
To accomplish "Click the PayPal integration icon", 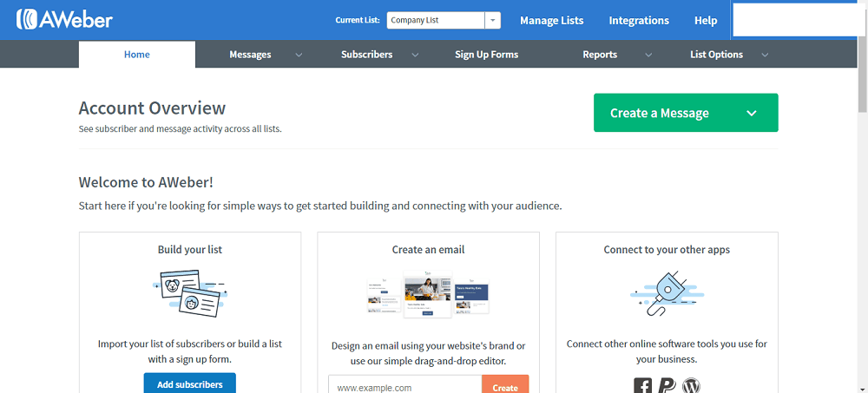I will click(x=667, y=386).
